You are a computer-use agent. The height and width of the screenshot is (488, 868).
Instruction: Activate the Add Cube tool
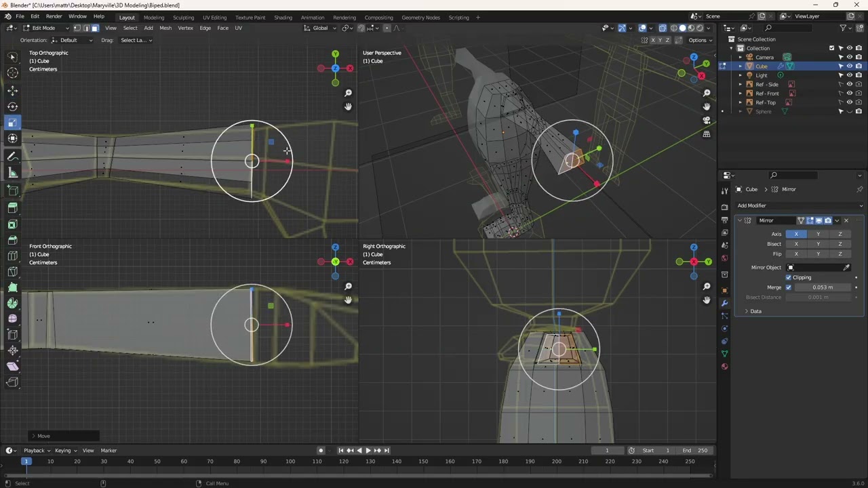[x=12, y=190]
